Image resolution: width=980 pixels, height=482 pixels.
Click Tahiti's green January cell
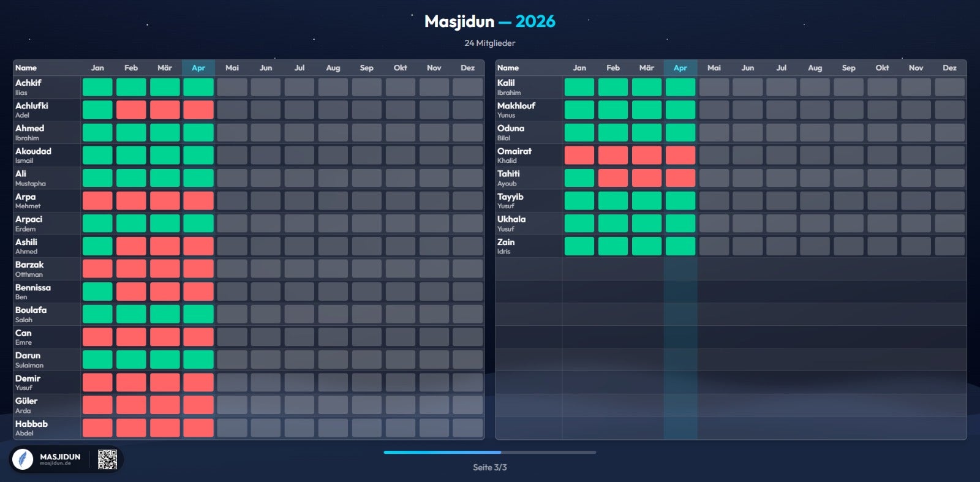[579, 178]
